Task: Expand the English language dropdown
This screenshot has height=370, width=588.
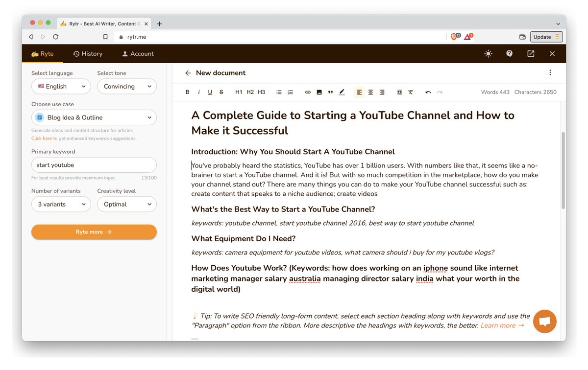Action: [x=61, y=87]
